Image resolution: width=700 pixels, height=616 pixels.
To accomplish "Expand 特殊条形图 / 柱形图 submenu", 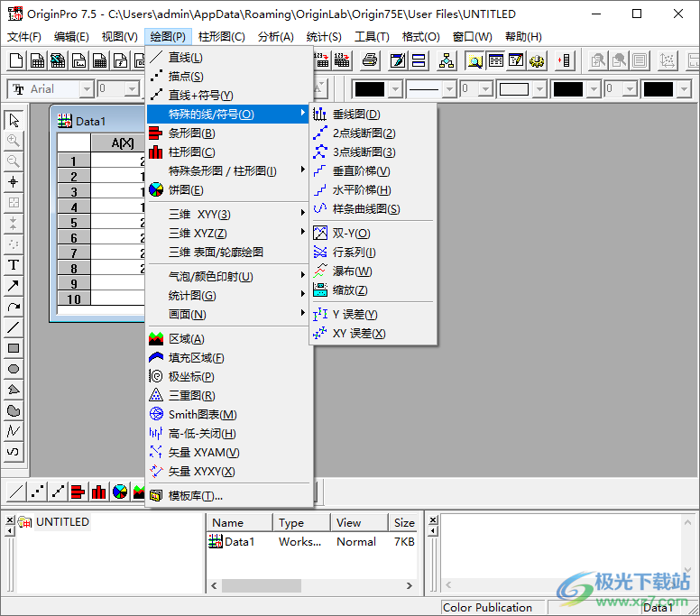I will coord(227,171).
